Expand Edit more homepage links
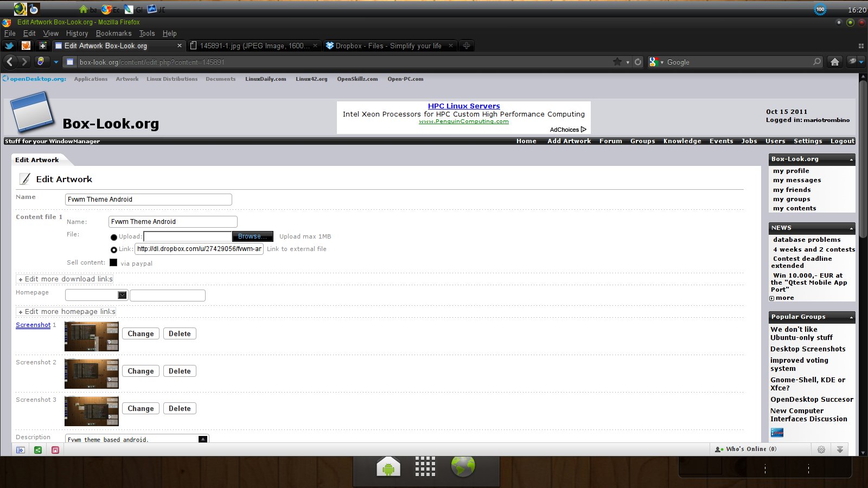The width and height of the screenshot is (868, 488). [x=66, y=311]
